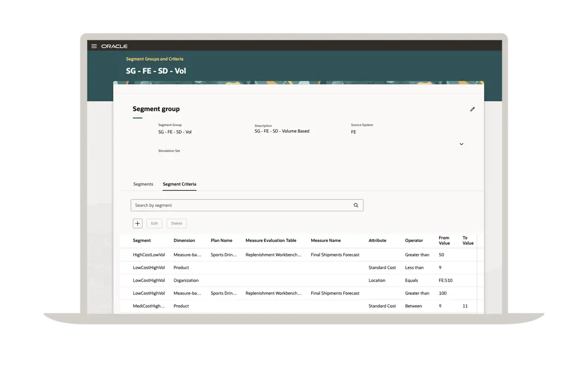Select the Segment Criteria tab
The width and height of the screenshot is (588, 368).
tap(179, 184)
